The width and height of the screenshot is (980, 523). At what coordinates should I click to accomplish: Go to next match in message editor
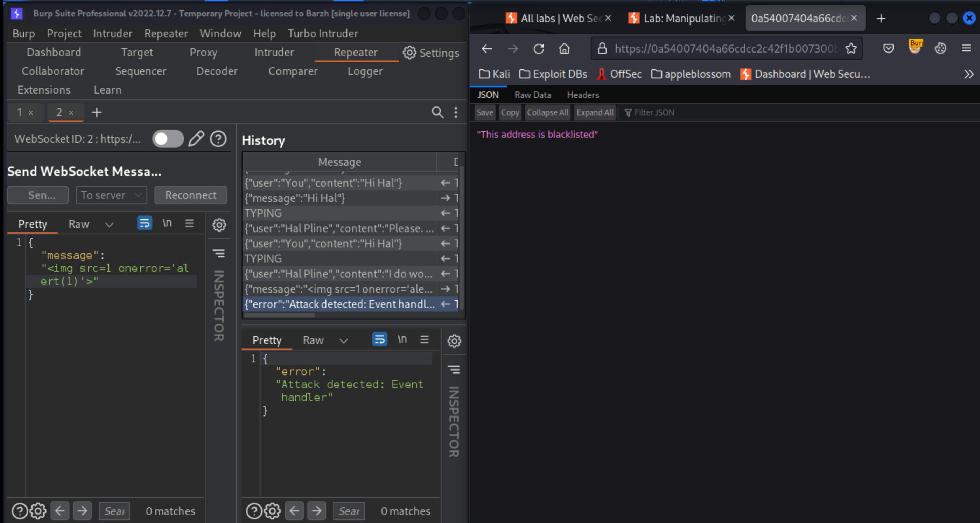pyautogui.click(x=82, y=511)
